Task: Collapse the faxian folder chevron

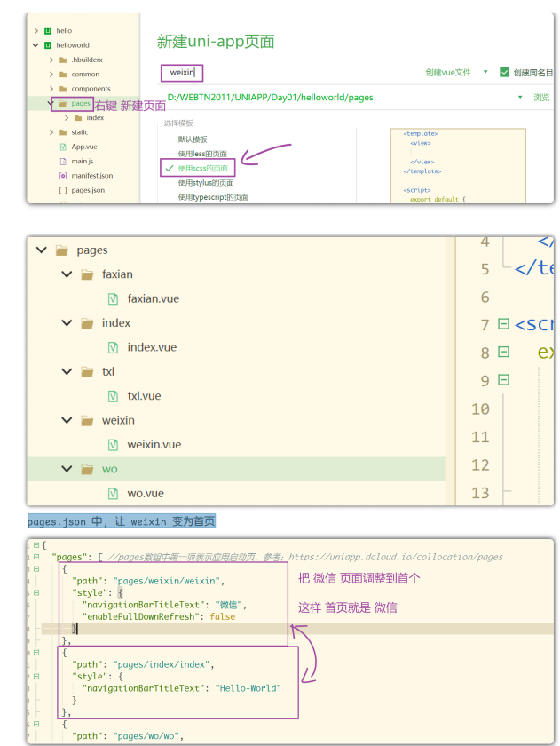Action: coord(67,274)
